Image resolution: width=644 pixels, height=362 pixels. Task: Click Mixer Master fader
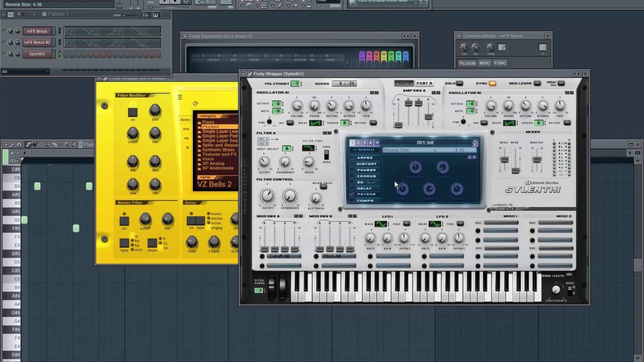[x=537, y=160]
